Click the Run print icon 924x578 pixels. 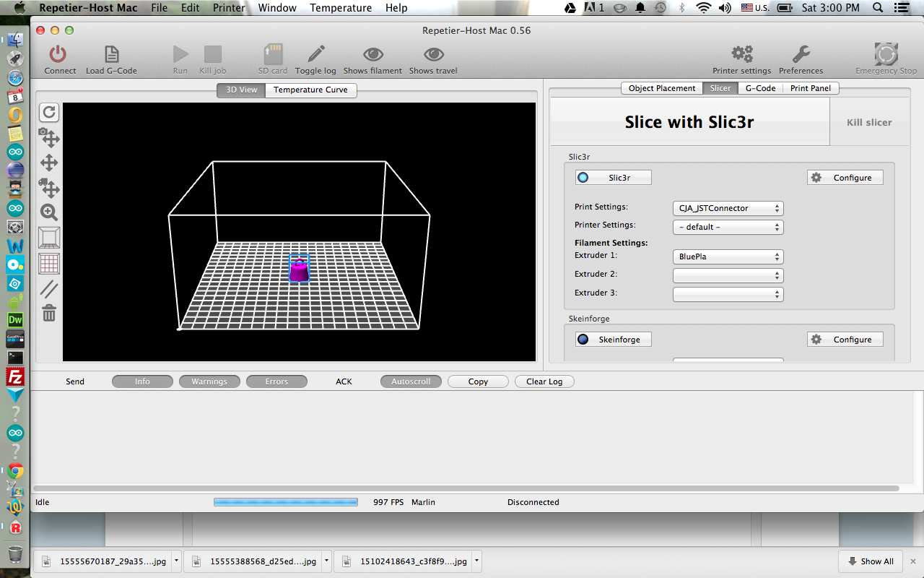pyautogui.click(x=180, y=54)
